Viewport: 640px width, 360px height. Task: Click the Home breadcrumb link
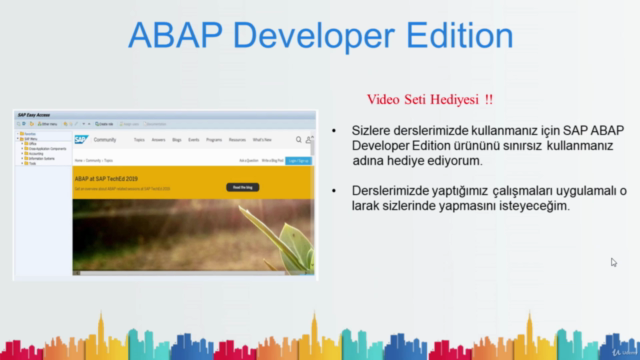click(78, 161)
